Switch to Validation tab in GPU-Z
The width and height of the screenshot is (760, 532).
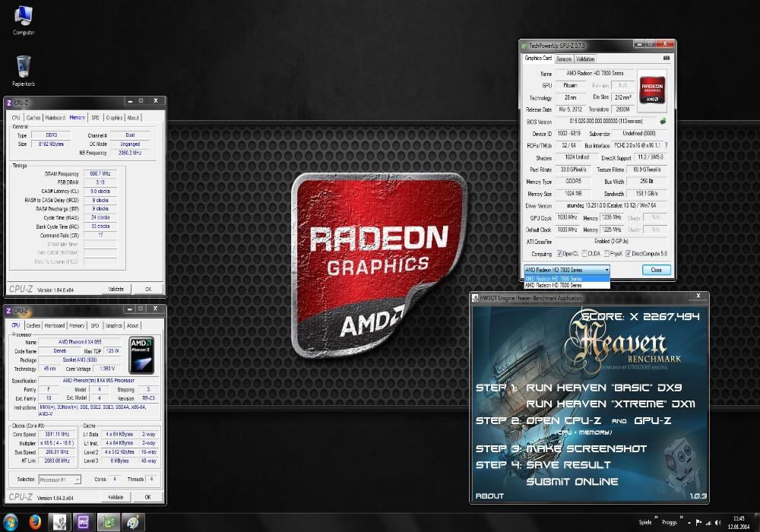[x=585, y=59]
